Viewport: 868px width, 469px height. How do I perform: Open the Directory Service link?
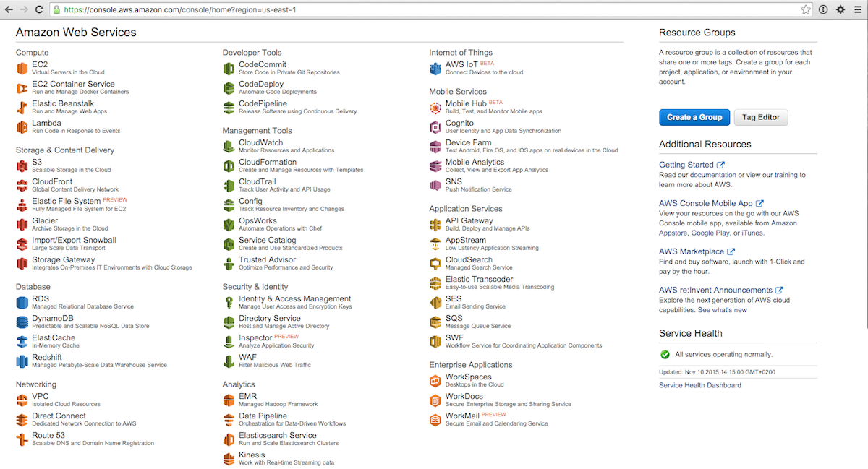pos(270,318)
